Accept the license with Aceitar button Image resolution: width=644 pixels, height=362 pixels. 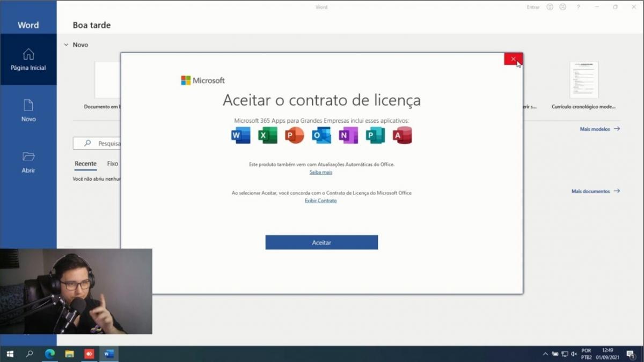pos(321,242)
